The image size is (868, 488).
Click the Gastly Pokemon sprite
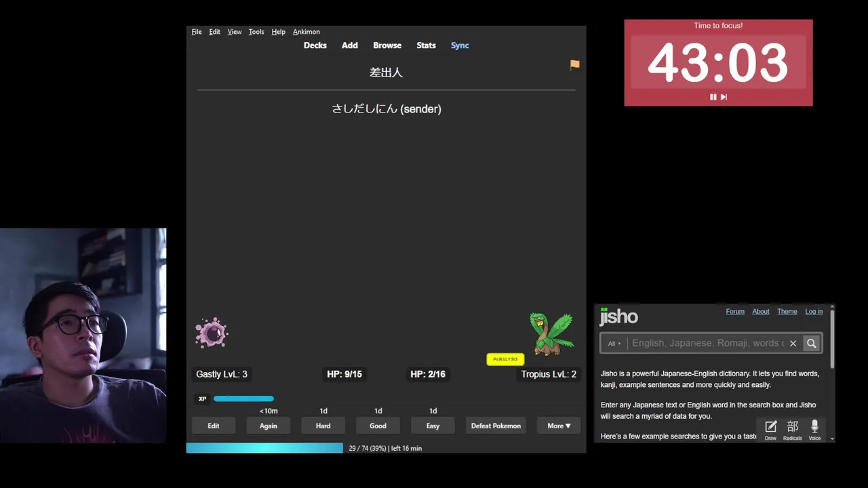click(x=212, y=333)
